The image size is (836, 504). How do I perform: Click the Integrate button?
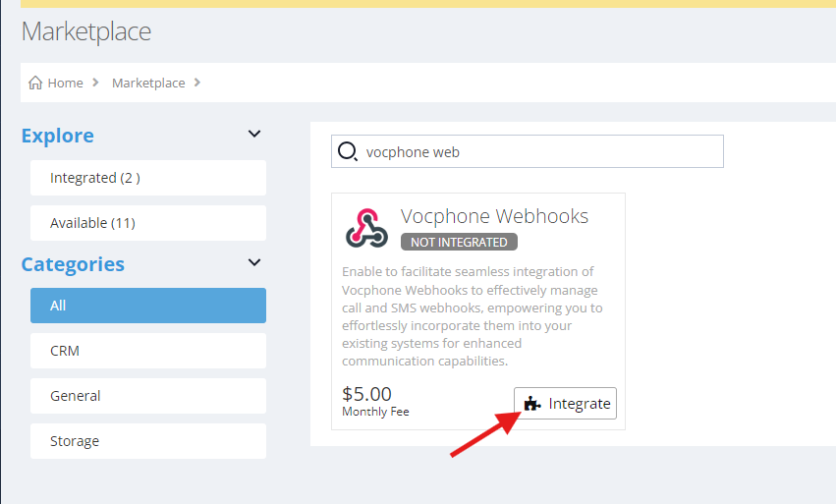[565, 403]
